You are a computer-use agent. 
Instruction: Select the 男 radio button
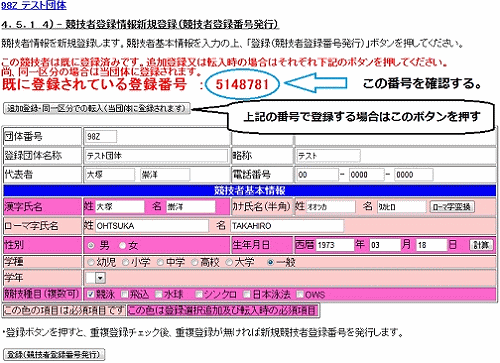click(x=91, y=246)
